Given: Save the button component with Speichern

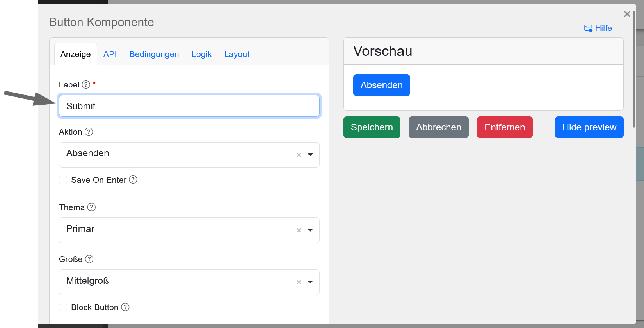Looking at the screenshot, I should click(x=372, y=127).
